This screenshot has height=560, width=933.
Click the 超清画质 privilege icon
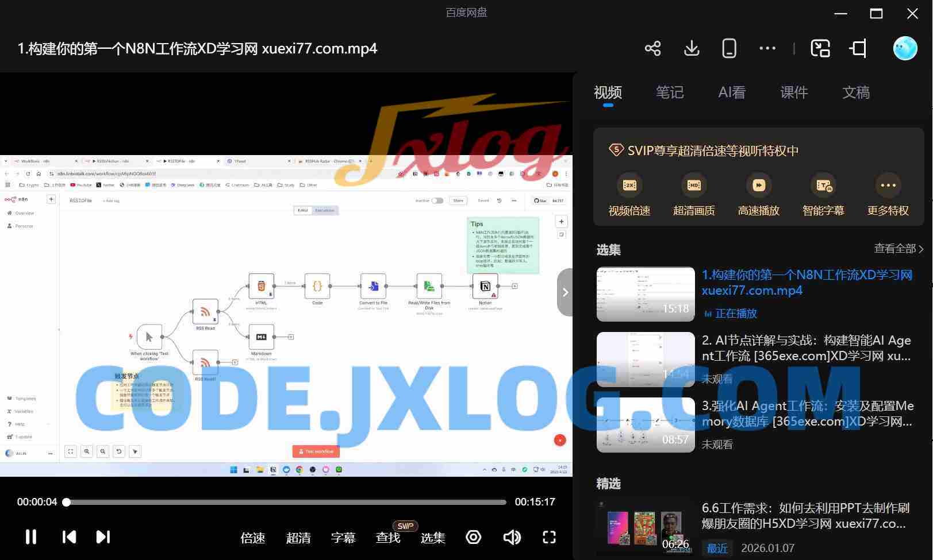[694, 185]
